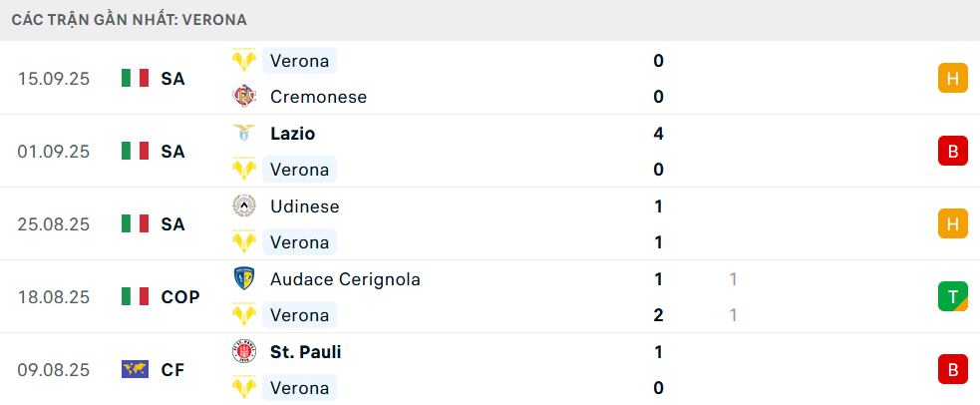Click Verona crest in 15.09.25 match
This screenshot has width=980, height=405.
coord(243,61)
